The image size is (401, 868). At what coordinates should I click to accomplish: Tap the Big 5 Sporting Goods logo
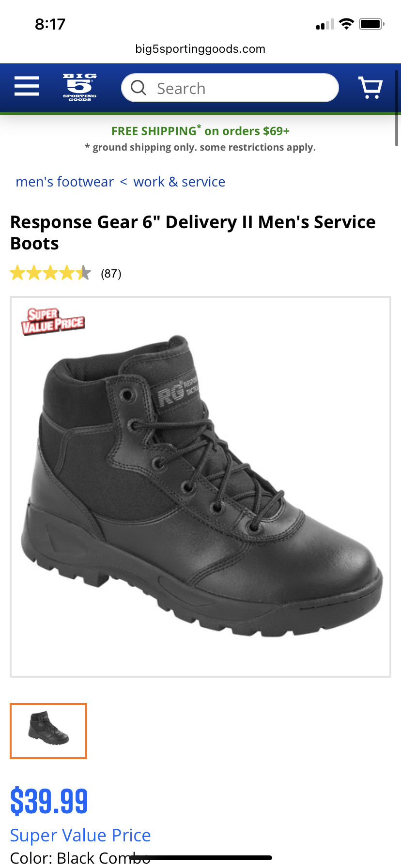(80, 87)
